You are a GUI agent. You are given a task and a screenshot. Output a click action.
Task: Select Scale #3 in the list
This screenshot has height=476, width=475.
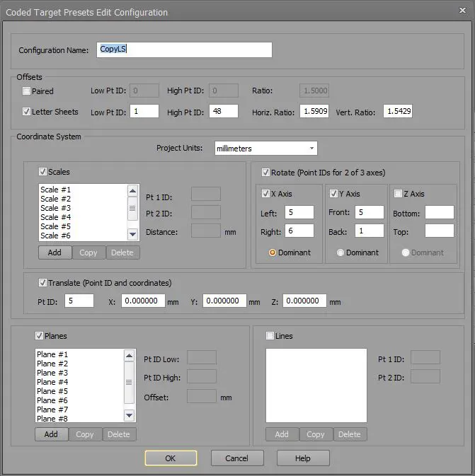coord(56,208)
